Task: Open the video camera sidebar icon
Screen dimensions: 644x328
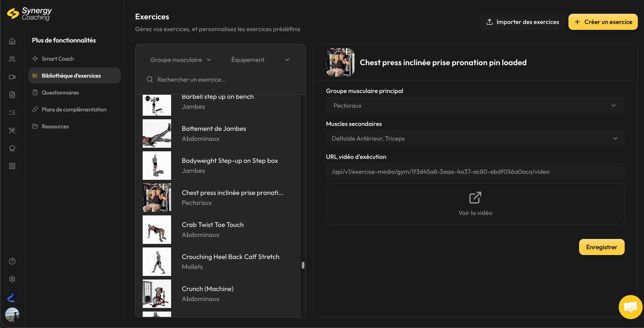Action: tap(12, 77)
